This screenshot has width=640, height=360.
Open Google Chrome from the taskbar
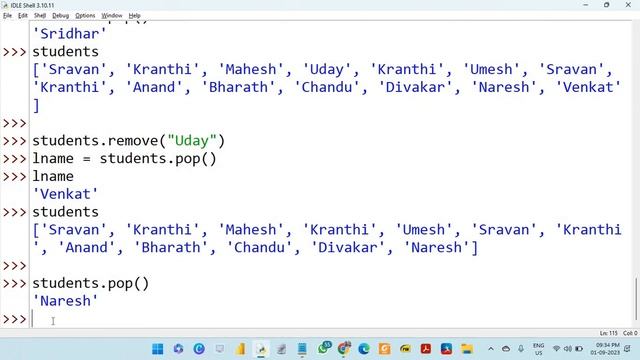point(344,348)
